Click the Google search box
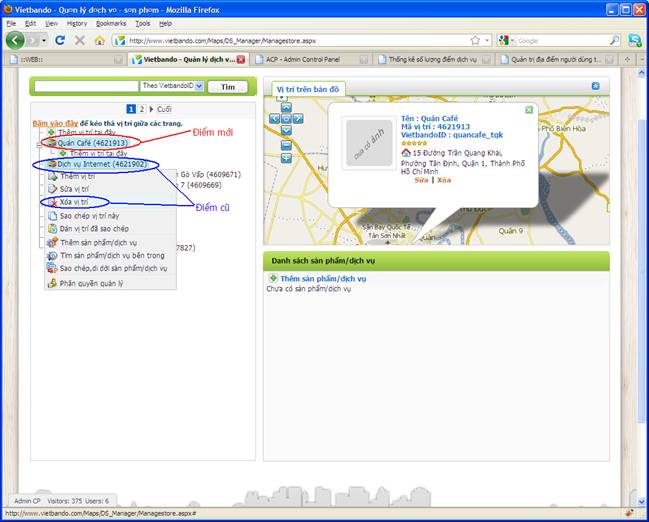 coord(562,41)
